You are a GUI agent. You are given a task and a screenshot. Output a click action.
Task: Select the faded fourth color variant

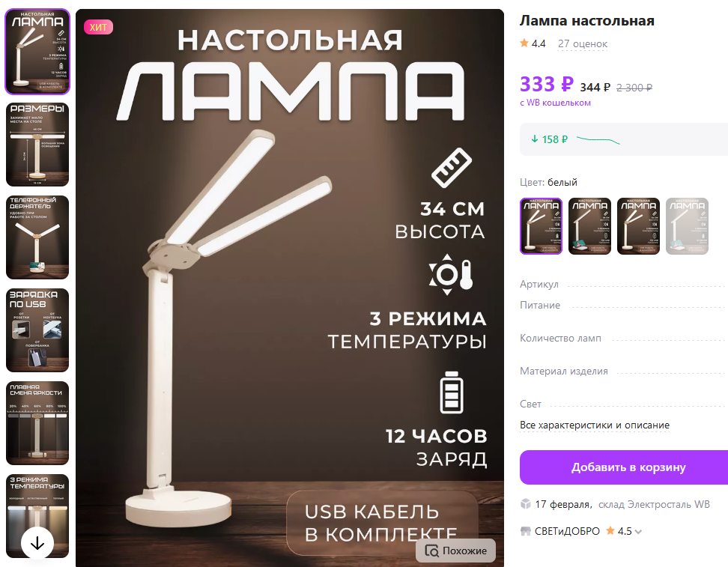coord(687,226)
